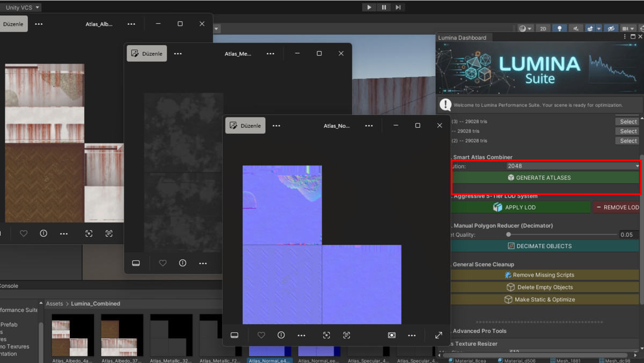Image resolution: width=644 pixels, height=363 pixels.
Task: Open the atlas Resolution 2048 dropdown
Action: tap(573, 166)
